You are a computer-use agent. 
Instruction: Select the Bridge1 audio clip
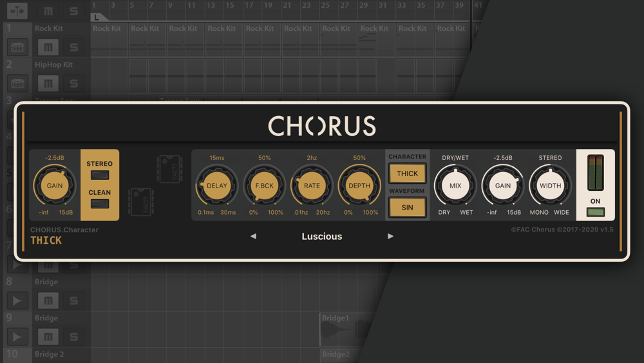coord(347,329)
